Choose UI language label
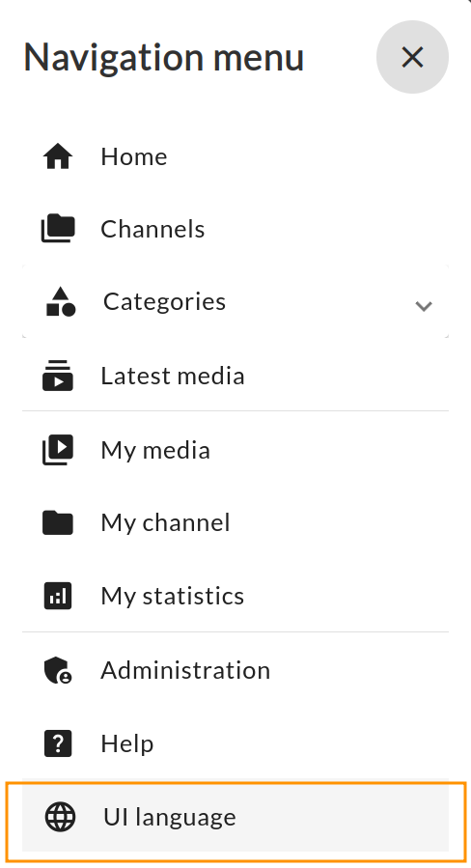This screenshot has width=471, height=868. point(170,817)
